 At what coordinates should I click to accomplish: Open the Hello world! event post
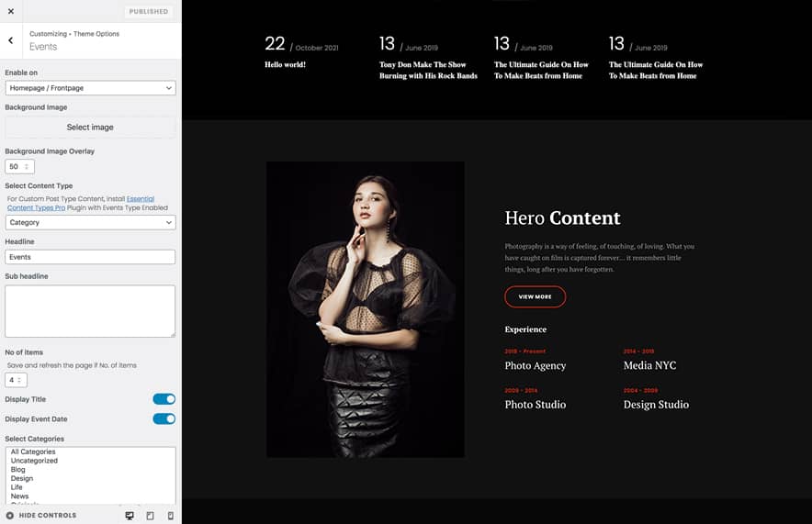point(285,64)
